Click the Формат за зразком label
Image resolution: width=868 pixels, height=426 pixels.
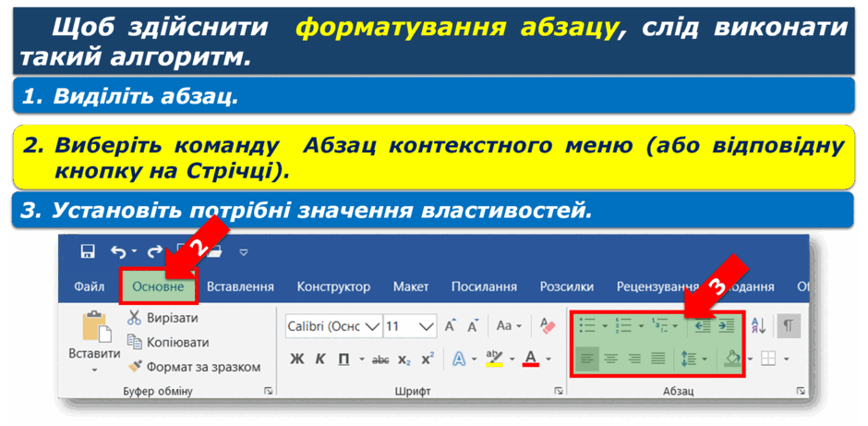(204, 367)
